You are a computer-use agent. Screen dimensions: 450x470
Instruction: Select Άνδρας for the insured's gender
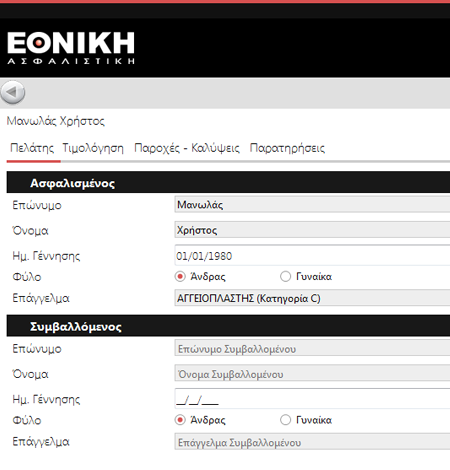tap(180, 276)
